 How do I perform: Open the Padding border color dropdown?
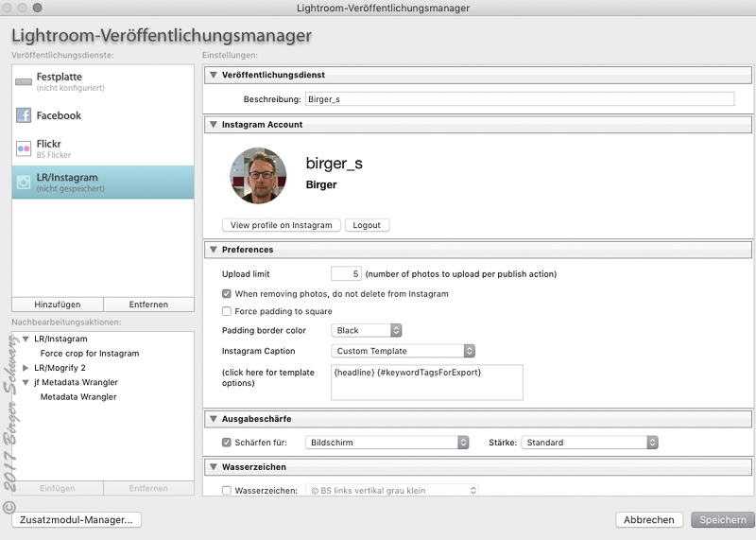(368, 330)
